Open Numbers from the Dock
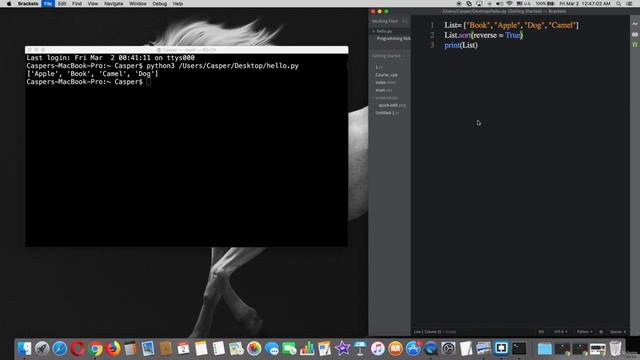The image size is (640, 360). coord(307,349)
